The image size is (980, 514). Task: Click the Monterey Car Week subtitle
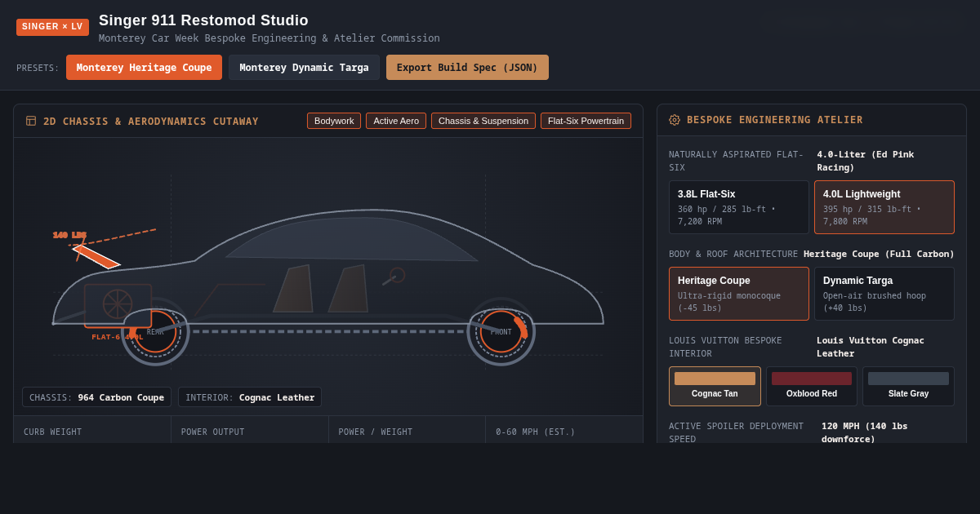tap(269, 38)
